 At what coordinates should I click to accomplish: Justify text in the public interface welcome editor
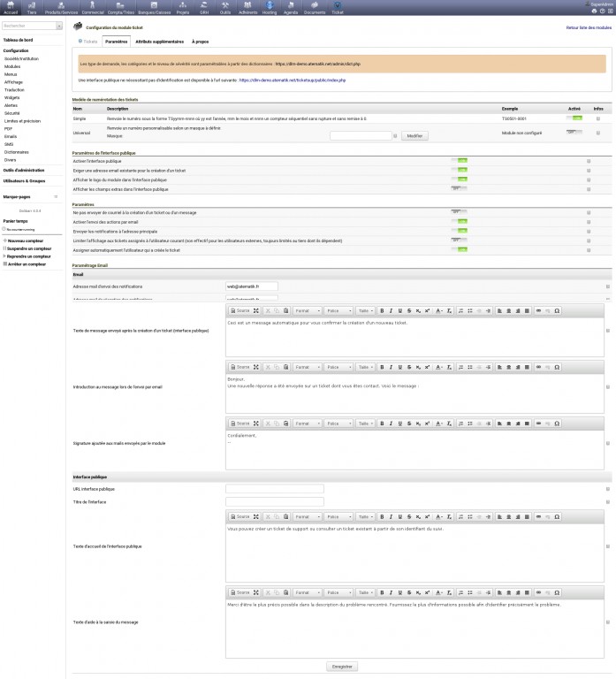527,516
